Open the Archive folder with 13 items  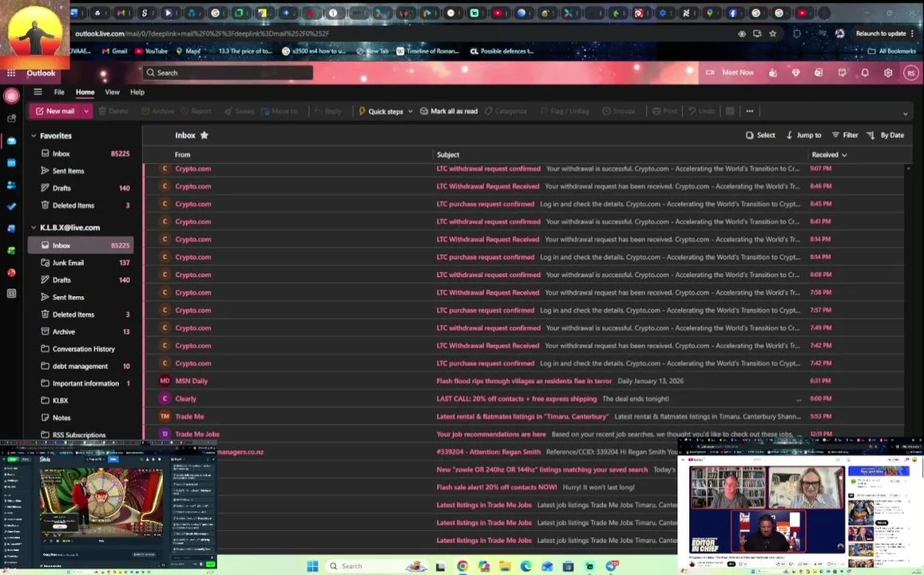coord(81,331)
